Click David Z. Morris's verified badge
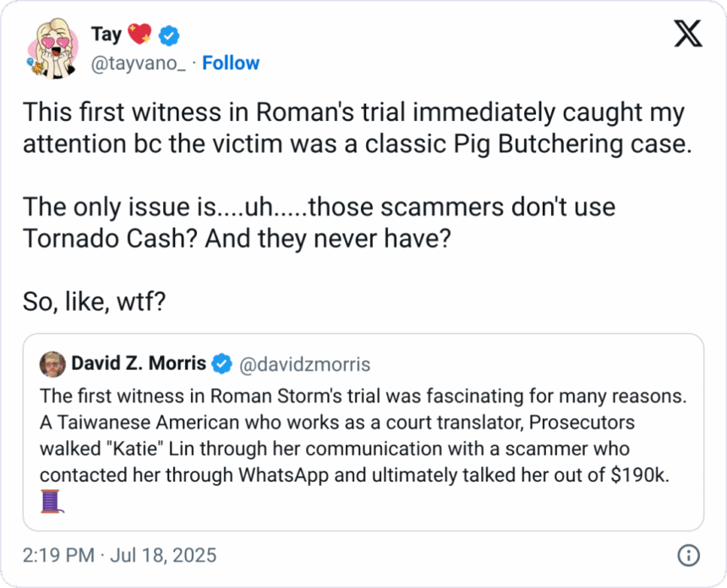 pos(221,364)
